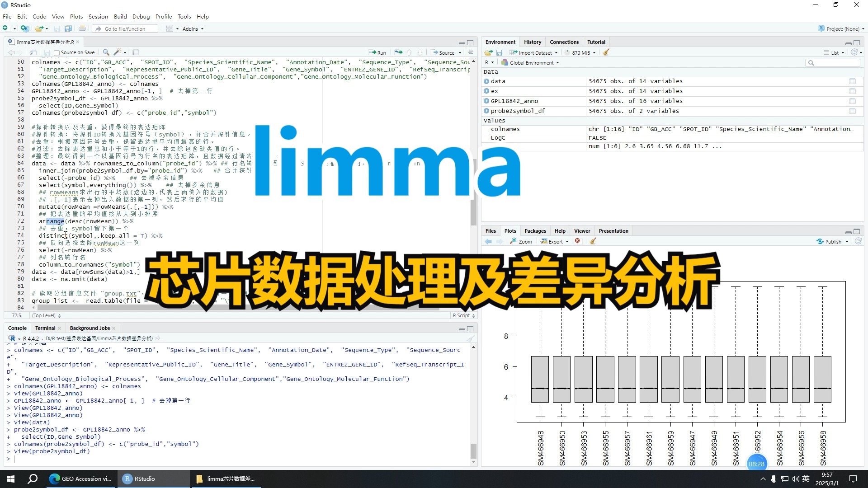Clear environment objects with broom icon

[606, 52]
